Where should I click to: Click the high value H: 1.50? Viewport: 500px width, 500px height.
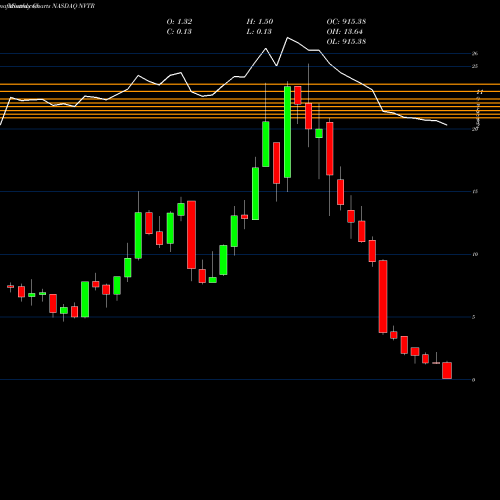tap(260, 22)
